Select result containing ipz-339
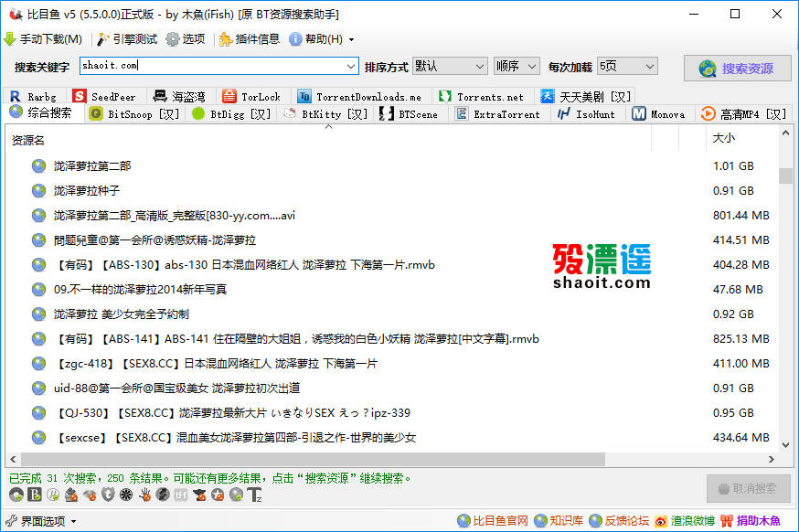Viewport: 799px width, 532px height. (232, 413)
